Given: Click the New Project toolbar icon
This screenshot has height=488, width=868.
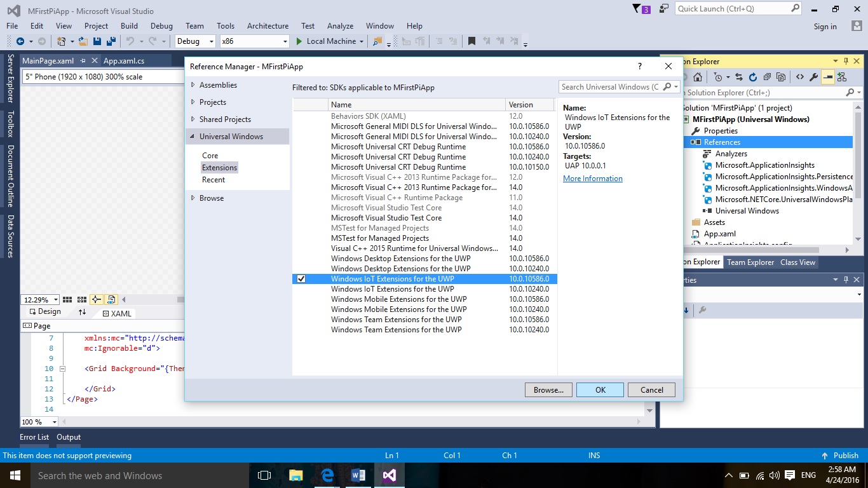Looking at the screenshot, I should click(62, 41).
